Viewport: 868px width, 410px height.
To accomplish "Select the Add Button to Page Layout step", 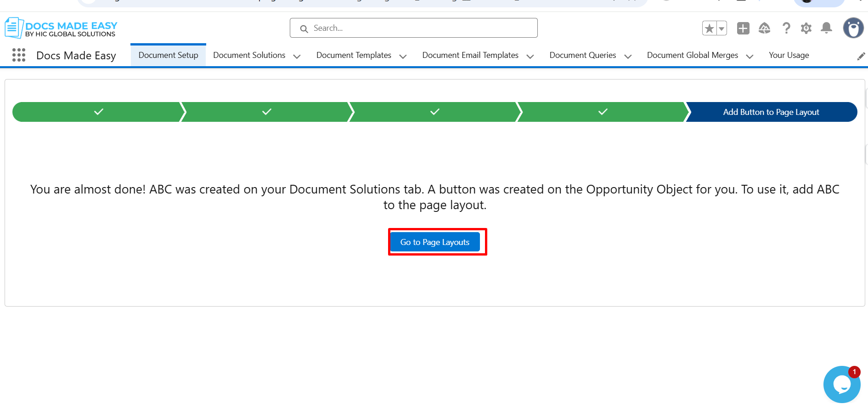I will [x=771, y=112].
